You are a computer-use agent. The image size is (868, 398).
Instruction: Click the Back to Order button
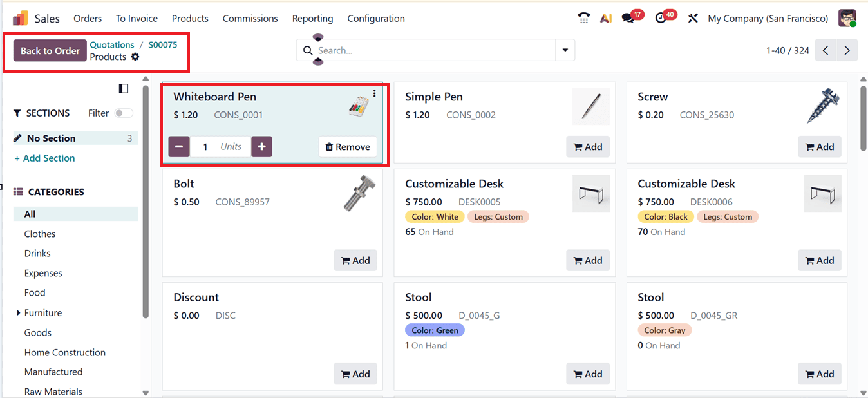[50, 50]
